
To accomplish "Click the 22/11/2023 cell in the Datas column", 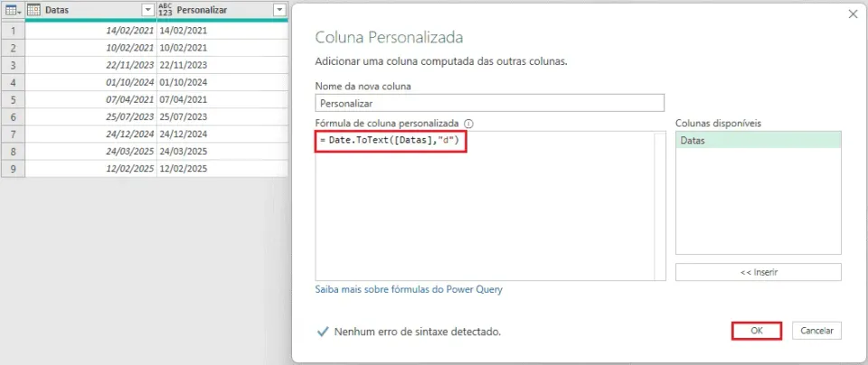I will click(90, 65).
